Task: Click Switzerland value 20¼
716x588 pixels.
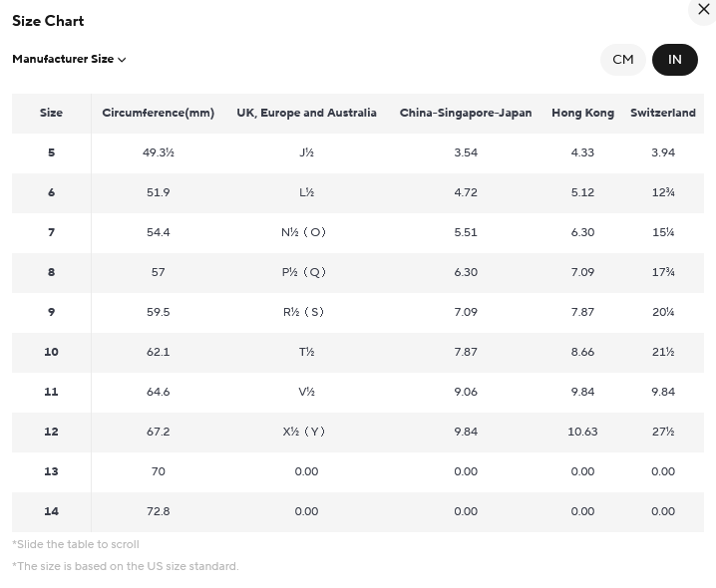Action: click(663, 312)
